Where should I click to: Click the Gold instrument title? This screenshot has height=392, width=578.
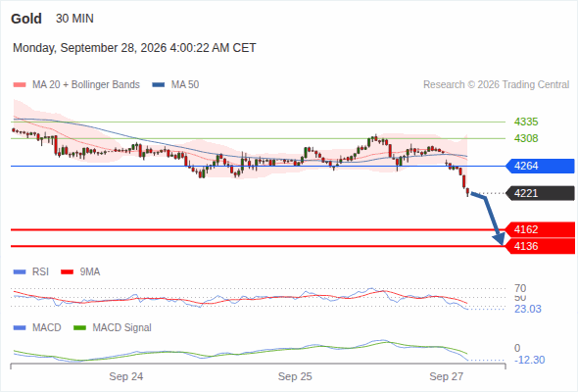click(x=26, y=19)
